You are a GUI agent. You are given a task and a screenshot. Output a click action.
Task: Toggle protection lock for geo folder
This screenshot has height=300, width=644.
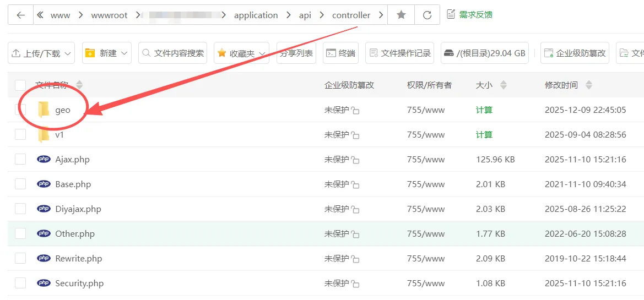(355, 111)
